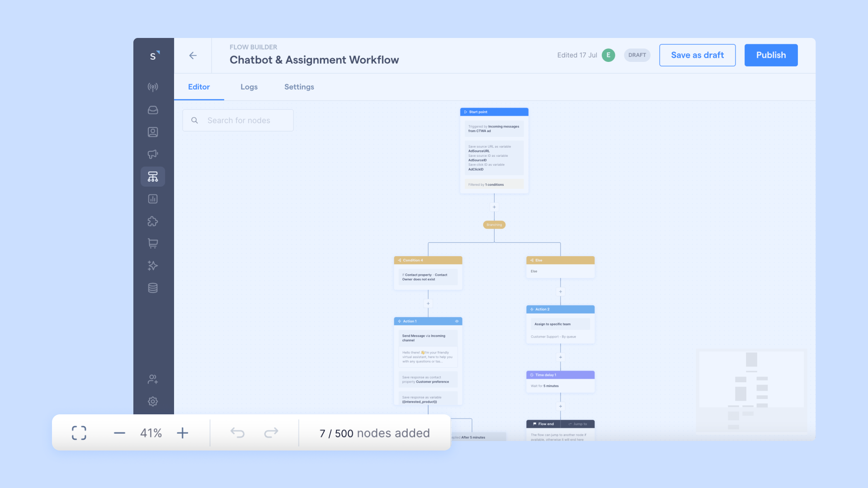
Task: Click Publish to deploy the workflow
Action: click(x=771, y=55)
